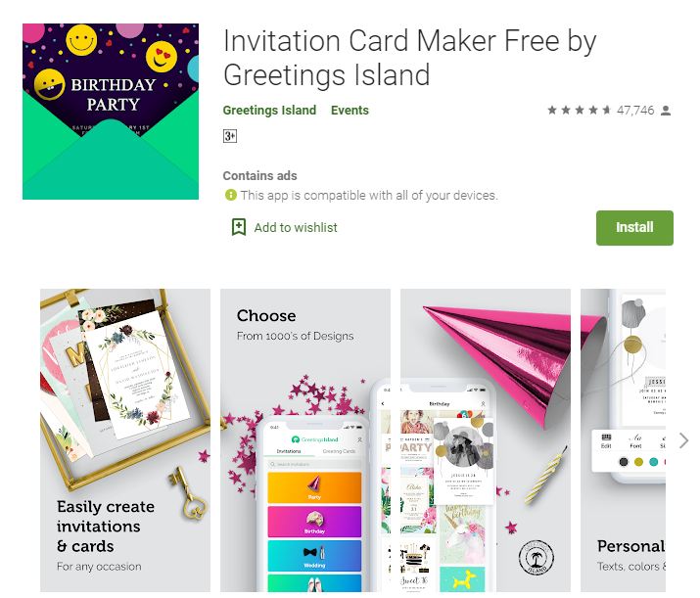The height and width of the screenshot is (598, 700).
Task: Open the 'Easily create invitations' screenshot
Action: tap(125, 440)
